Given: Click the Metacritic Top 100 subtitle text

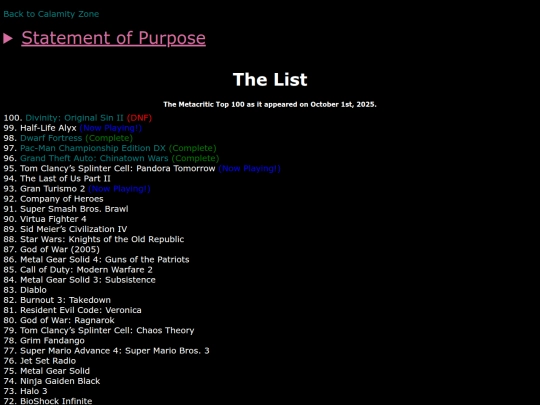Looking at the screenshot, I should pos(270,104).
